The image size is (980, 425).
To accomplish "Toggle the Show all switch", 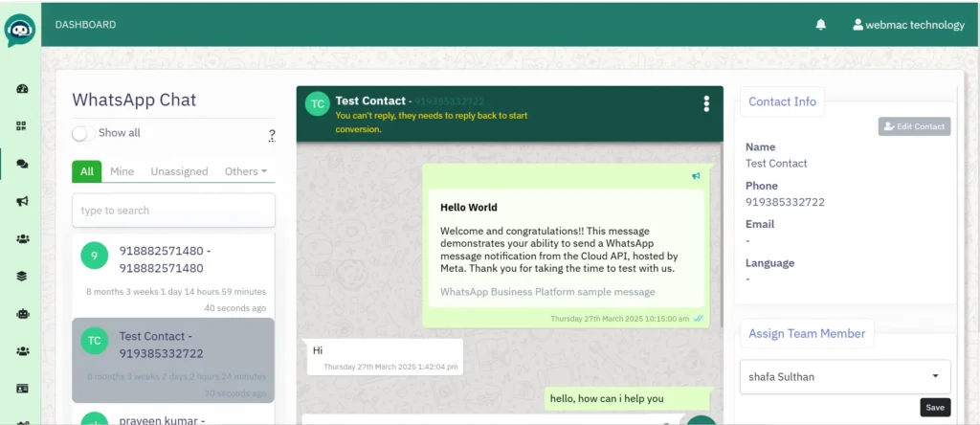I will click(83, 133).
